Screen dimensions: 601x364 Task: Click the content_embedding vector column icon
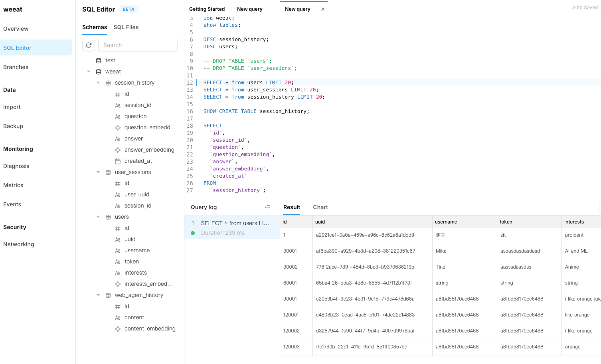coord(118,329)
